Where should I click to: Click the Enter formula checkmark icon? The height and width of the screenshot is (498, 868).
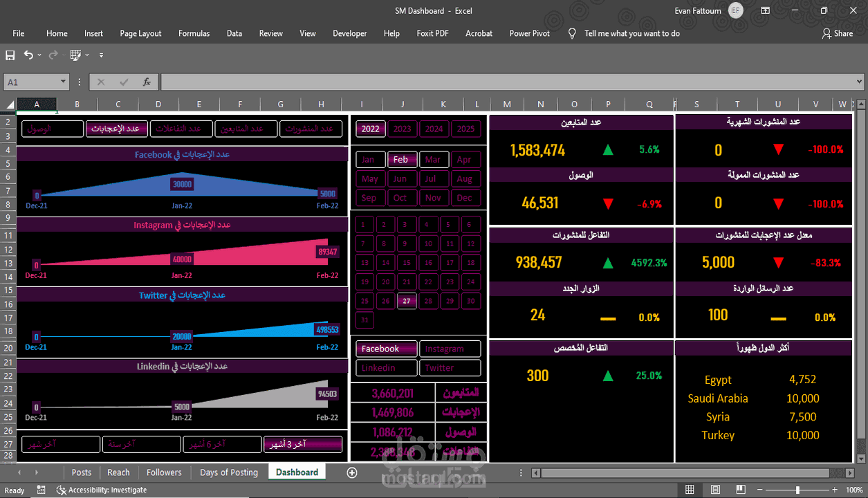pyautogui.click(x=124, y=82)
